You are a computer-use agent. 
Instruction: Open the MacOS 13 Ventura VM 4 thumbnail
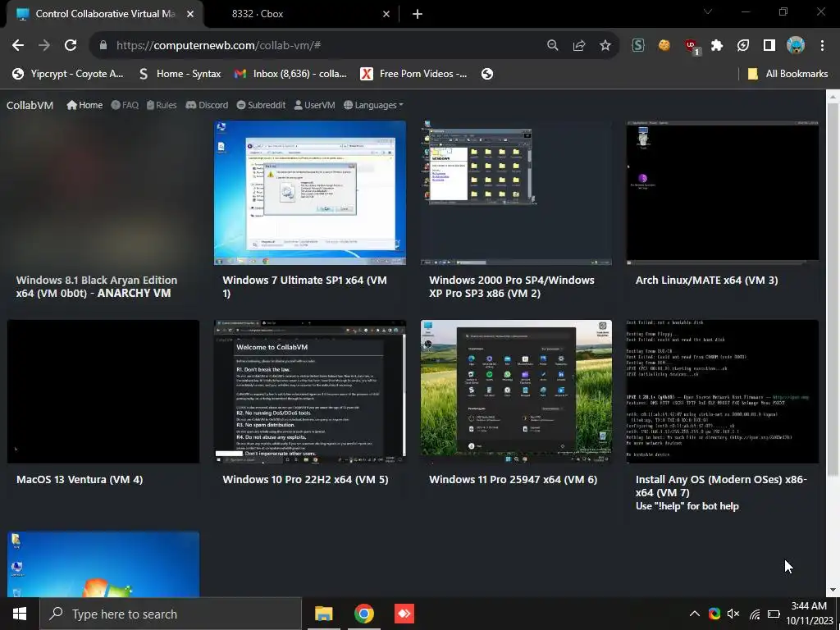(x=103, y=391)
